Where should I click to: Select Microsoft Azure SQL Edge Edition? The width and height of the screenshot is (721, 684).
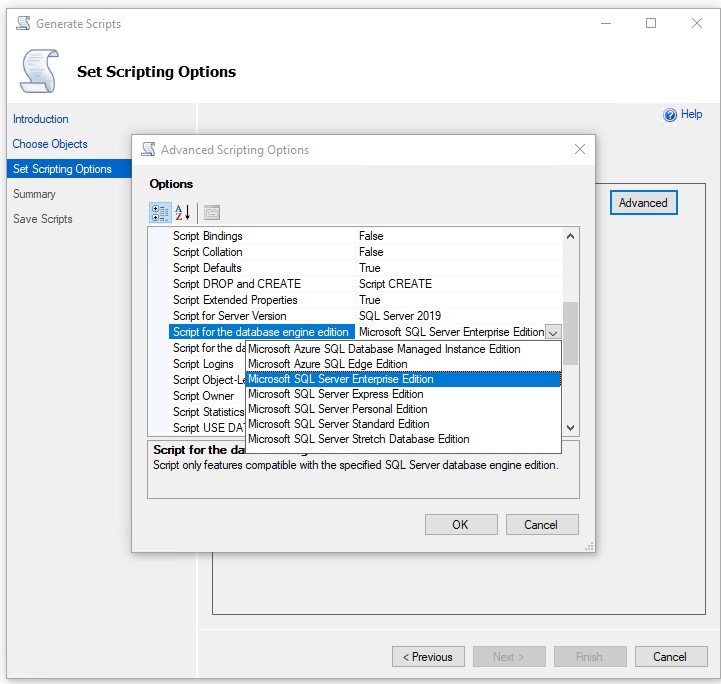tap(328, 364)
